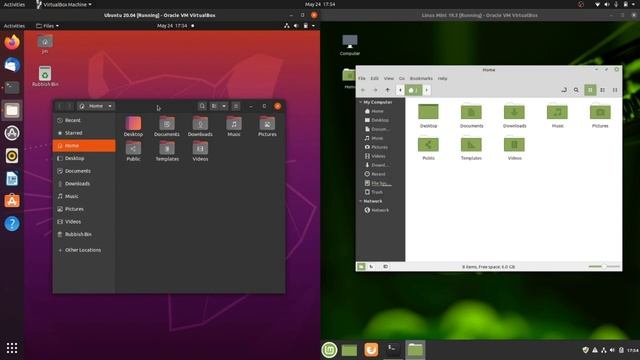Open the View menu in Mint file manager
This screenshot has width=640, height=360.
tap(389, 78)
